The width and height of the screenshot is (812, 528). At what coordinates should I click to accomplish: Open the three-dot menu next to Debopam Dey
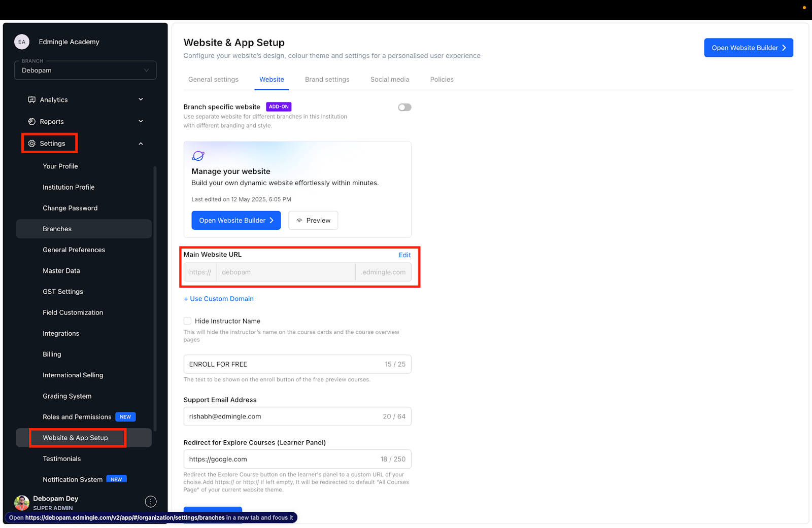point(151,502)
